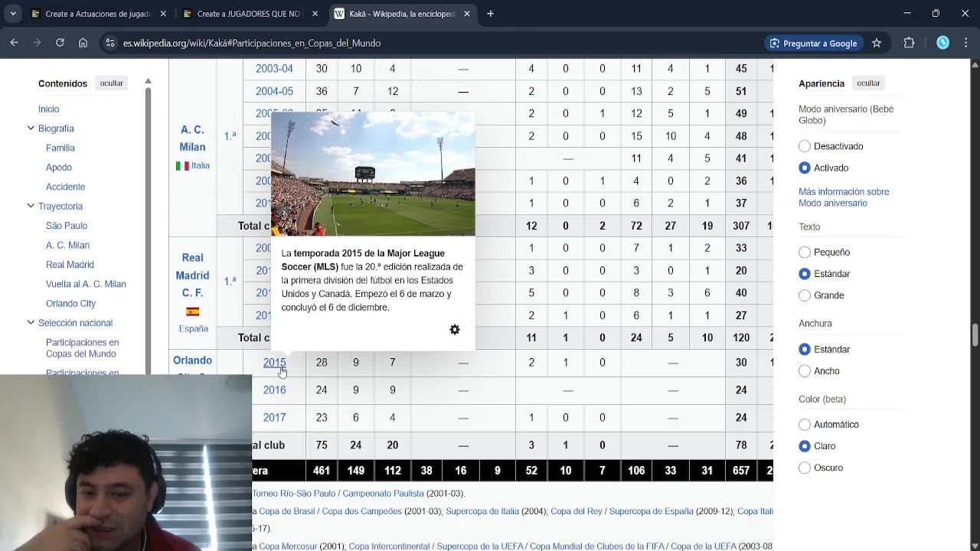Jump to Participaciones en Copas del Mundo

click(x=82, y=348)
